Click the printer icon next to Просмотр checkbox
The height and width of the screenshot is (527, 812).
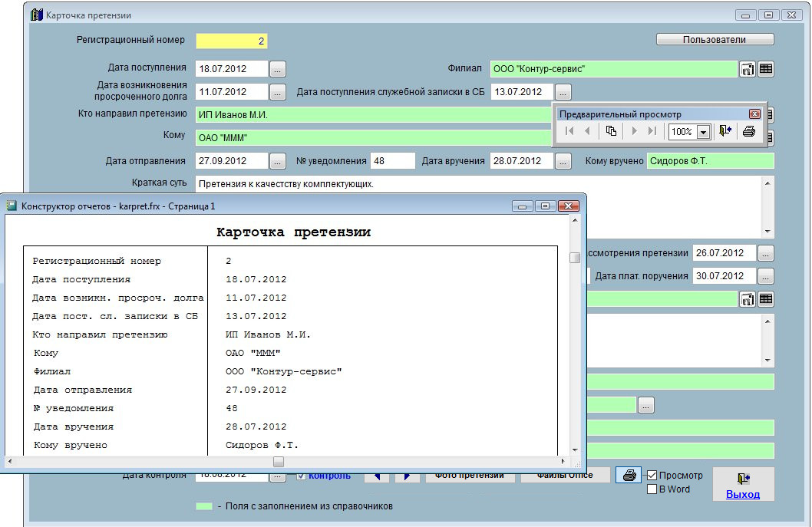click(x=629, y=476)
